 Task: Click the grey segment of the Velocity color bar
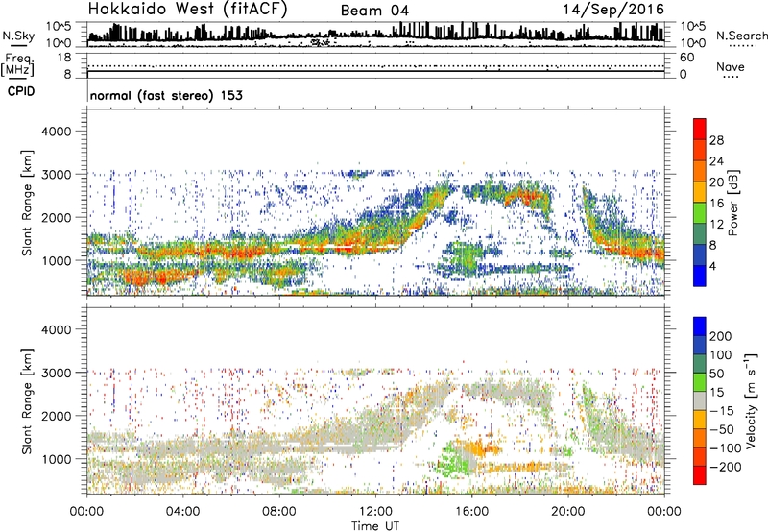[700, 400]
